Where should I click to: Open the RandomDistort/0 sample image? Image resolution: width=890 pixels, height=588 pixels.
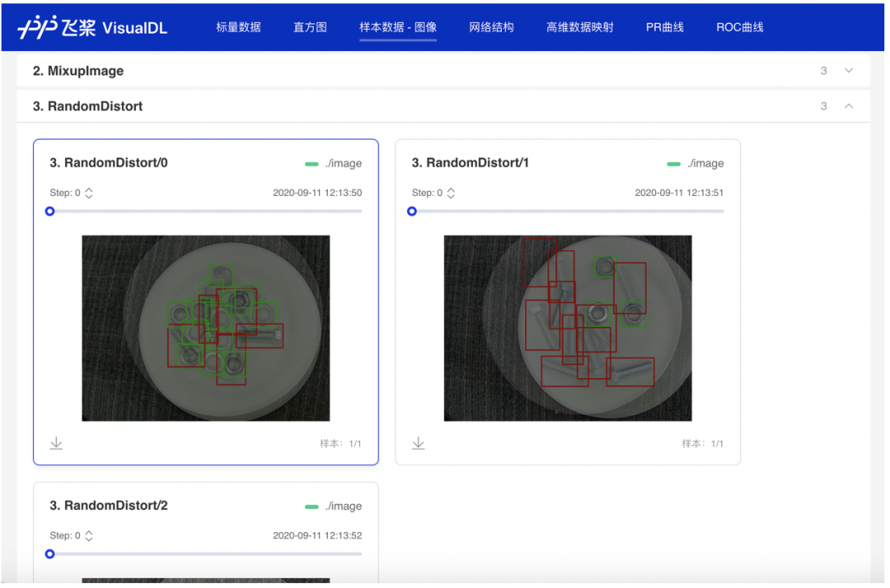(205, 328)
